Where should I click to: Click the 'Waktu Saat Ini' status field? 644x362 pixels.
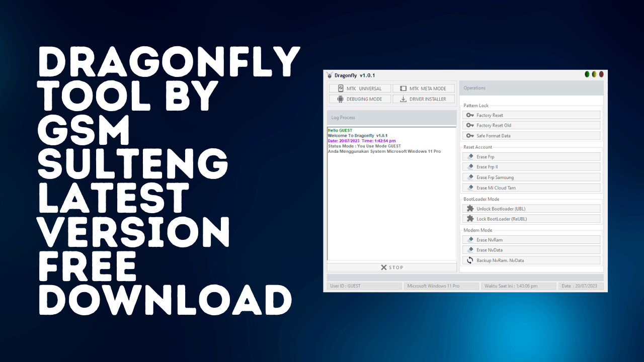(518, 286)
